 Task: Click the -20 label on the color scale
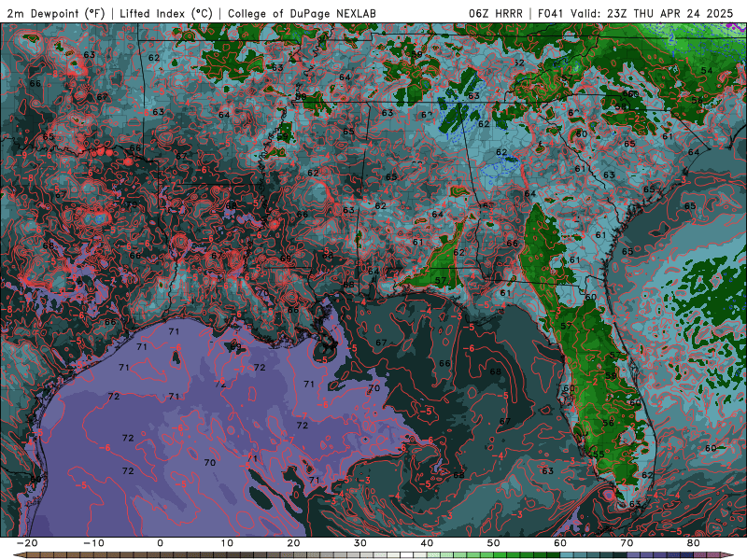[27, 543]
